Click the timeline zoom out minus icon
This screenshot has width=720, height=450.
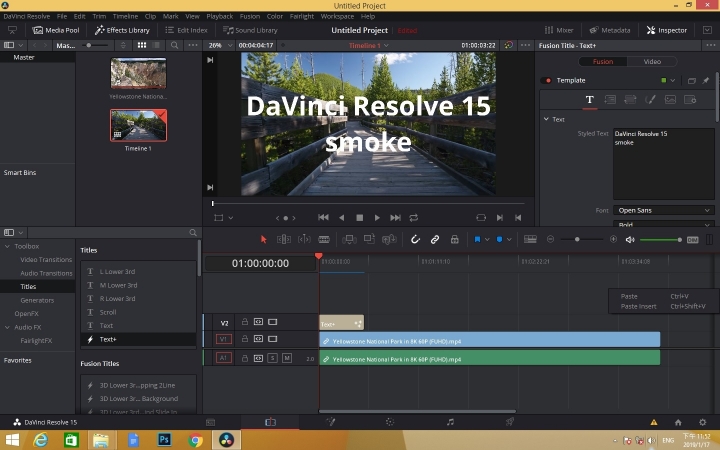tap(550, 239)
